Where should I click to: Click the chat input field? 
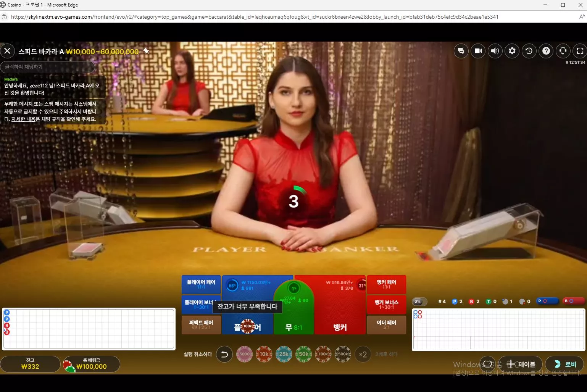[x=47, y=67]
